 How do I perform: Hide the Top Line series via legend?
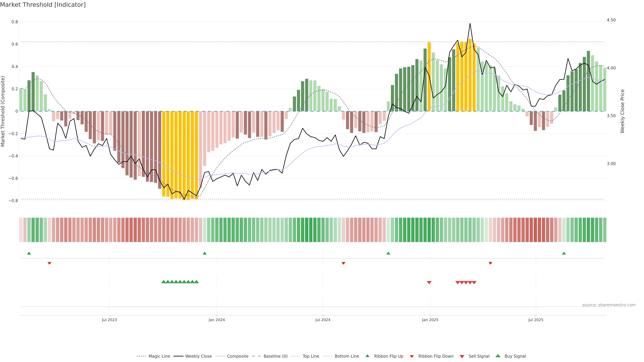tap(311, 356)
